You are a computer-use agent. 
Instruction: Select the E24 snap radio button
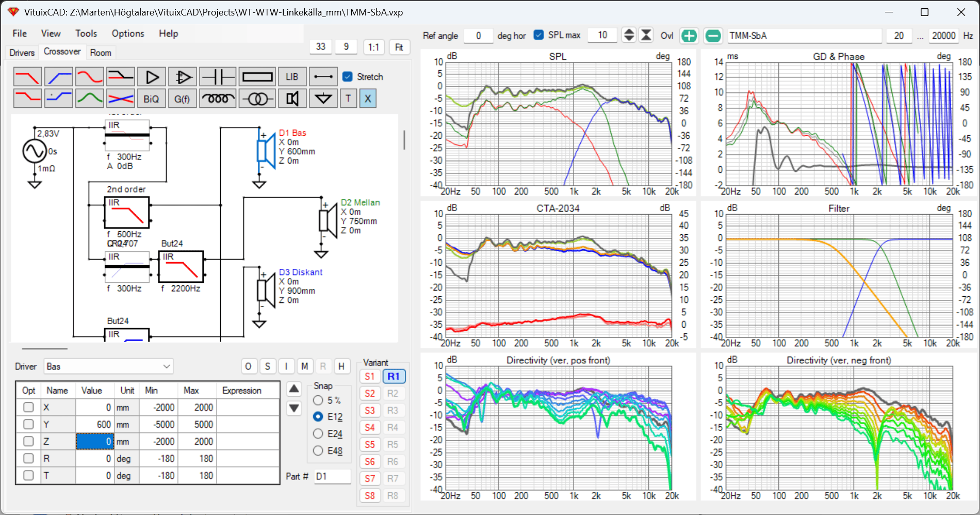coord(318,433)
